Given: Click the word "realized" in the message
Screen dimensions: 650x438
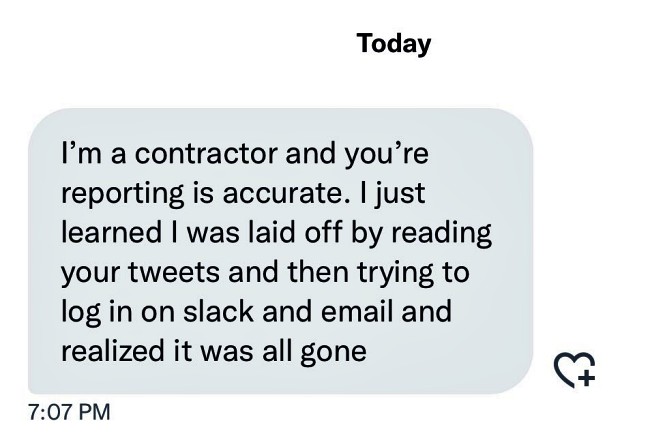Looking at the screenshot, I should tap(112, 351).
